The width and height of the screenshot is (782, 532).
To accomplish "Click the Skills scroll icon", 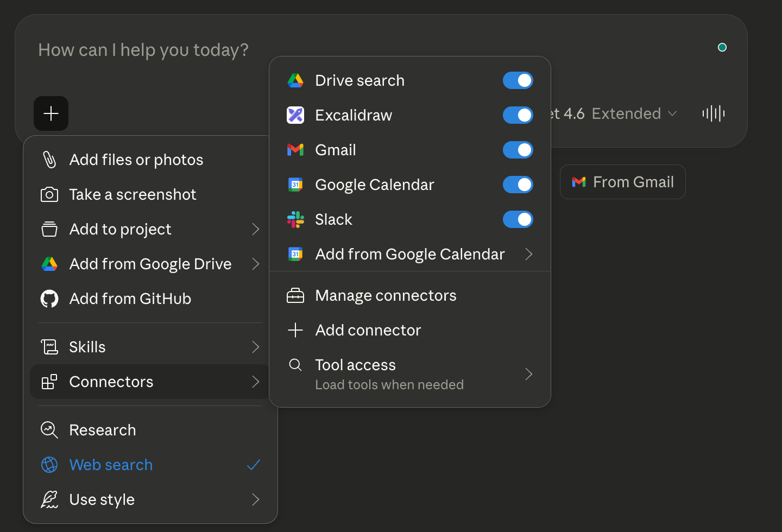I will coord(49,347).
